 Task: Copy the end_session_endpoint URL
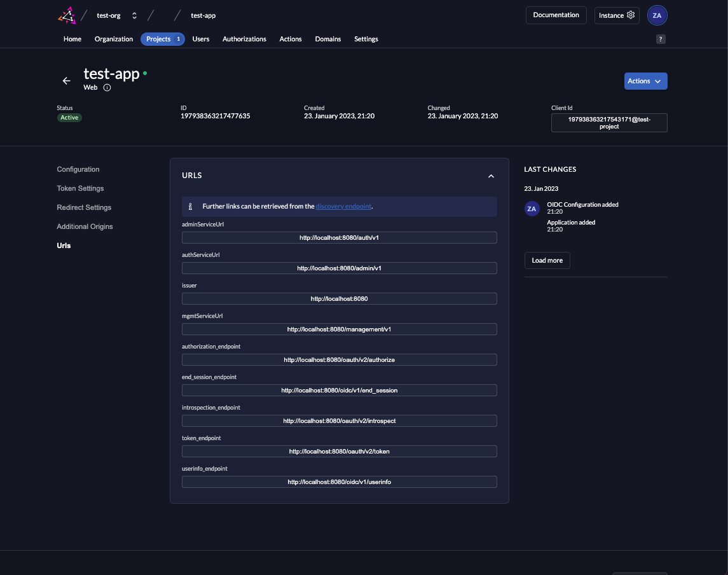pos(339,390)
